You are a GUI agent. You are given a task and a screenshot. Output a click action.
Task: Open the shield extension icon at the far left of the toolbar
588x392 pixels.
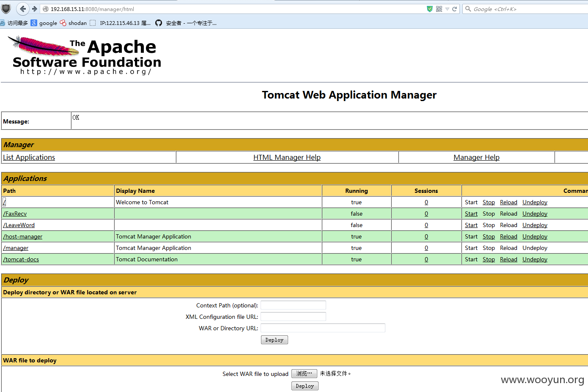point(6,8)
